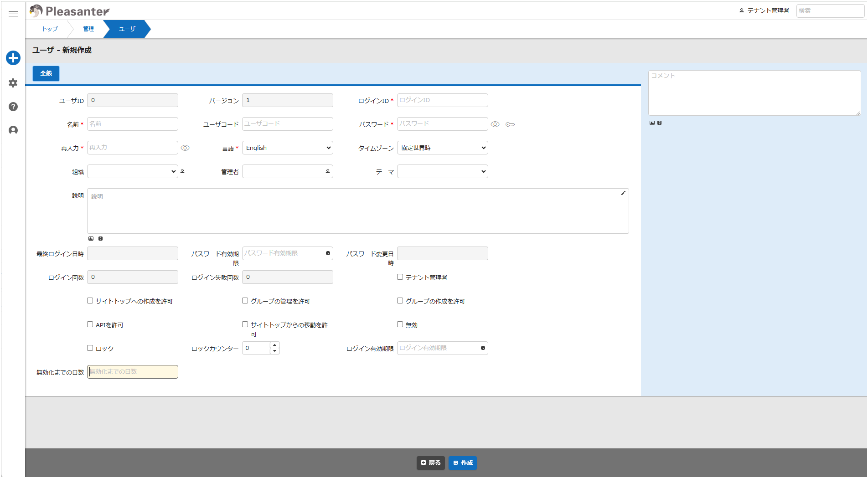Toggle visibility eye icon next to 再入力
Image resolution: width=868 pixels, height=478 pixels.
185,148
